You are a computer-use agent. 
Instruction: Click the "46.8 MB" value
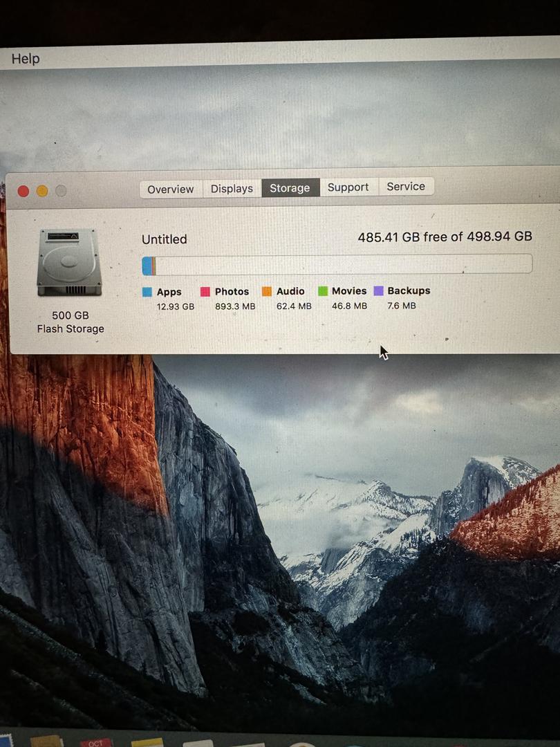click(349, 306)
